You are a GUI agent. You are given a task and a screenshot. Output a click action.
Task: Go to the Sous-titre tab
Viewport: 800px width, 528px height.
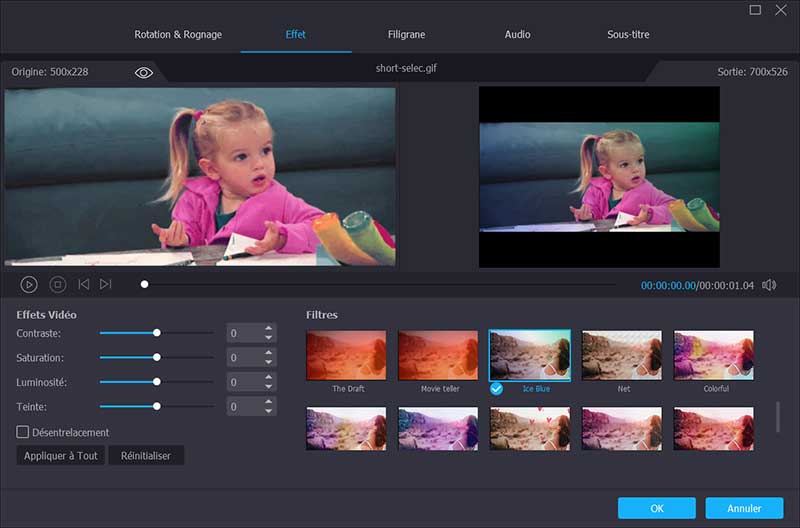pos(628,35)
